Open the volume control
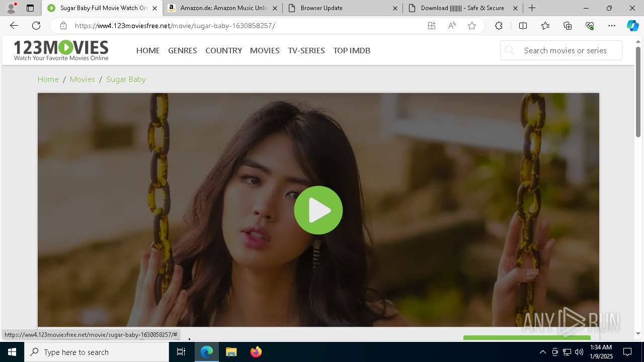Image resolution: width=644 pixels, height=362 pixels. (579, 352)
